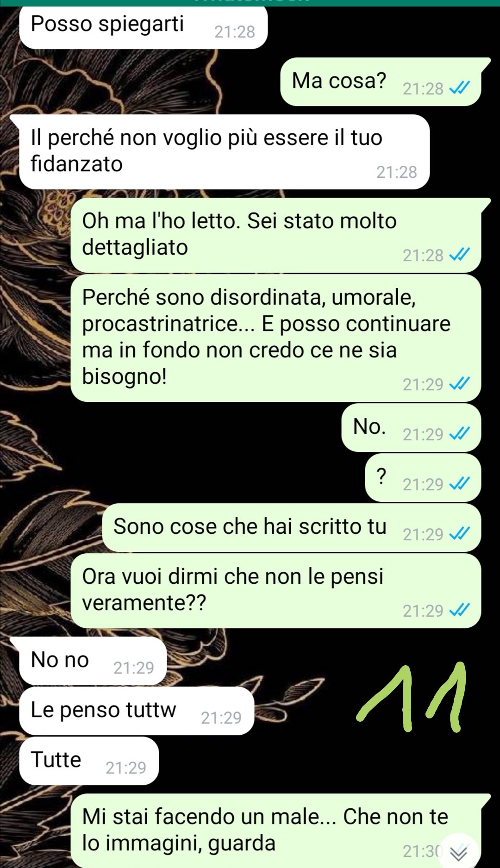500x868 pixels.
Task: Select the "Mi stai facendo un male" message
Action: [x=276, y=831]
